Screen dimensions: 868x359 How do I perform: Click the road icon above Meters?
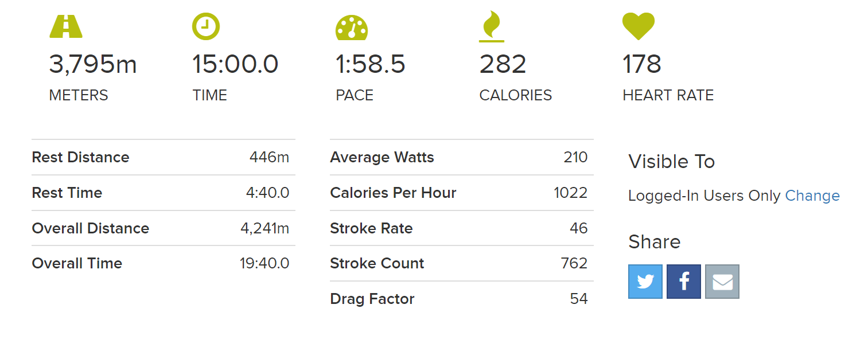[x=66, y=26]
